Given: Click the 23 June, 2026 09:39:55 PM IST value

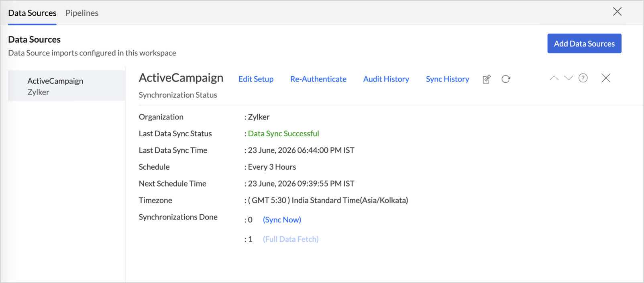Looking at the screenshot, I should 301,184.
